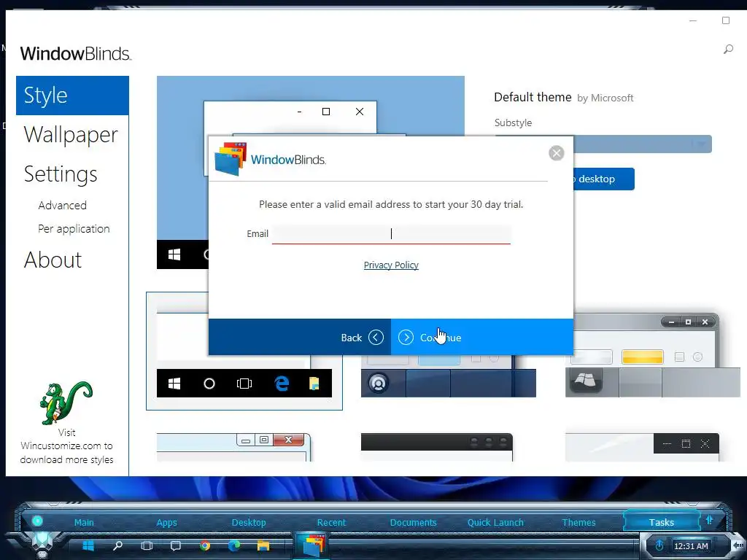Screen dimensions: 747x560
Task: Click the left arrow at dock right end
Action: pos(738,545)
